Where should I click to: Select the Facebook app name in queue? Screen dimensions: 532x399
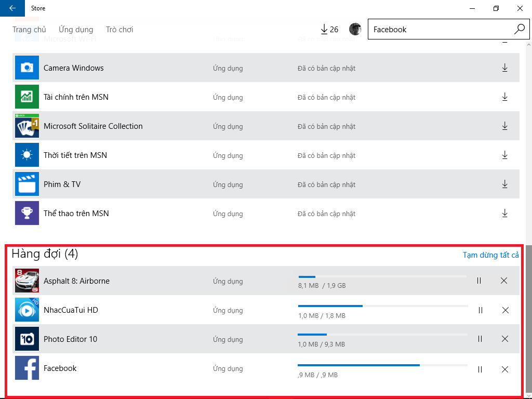click(x=60, y=368)
